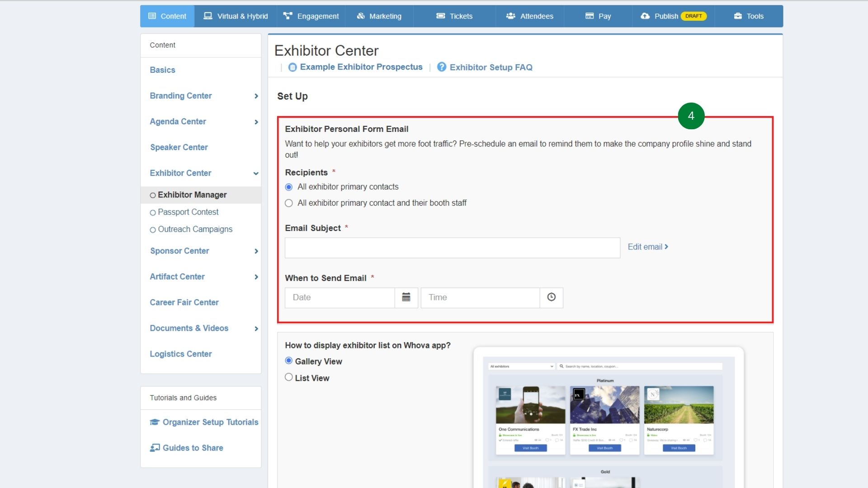Click the Guides to Share icon
This screenshot has width=868, height=488.
155,448
